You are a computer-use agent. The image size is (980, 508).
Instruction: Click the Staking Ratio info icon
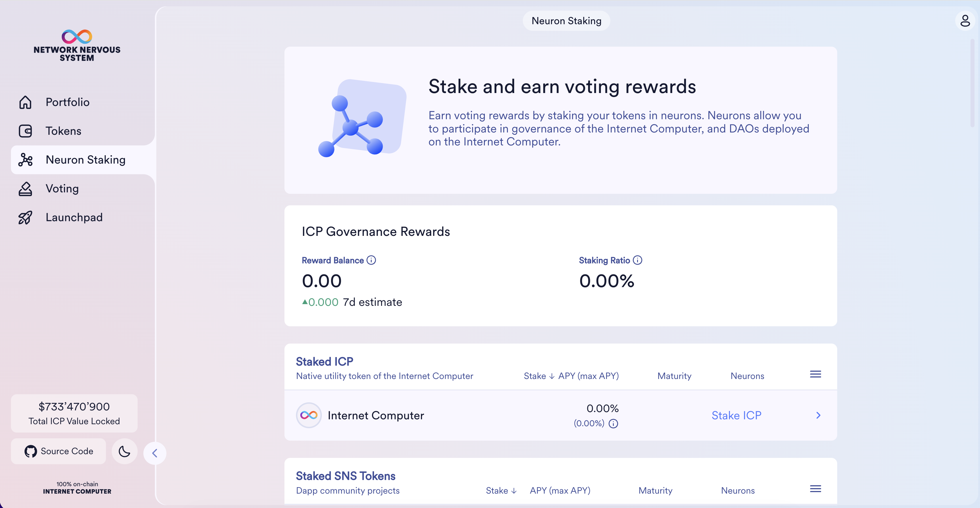click(637, 260)
